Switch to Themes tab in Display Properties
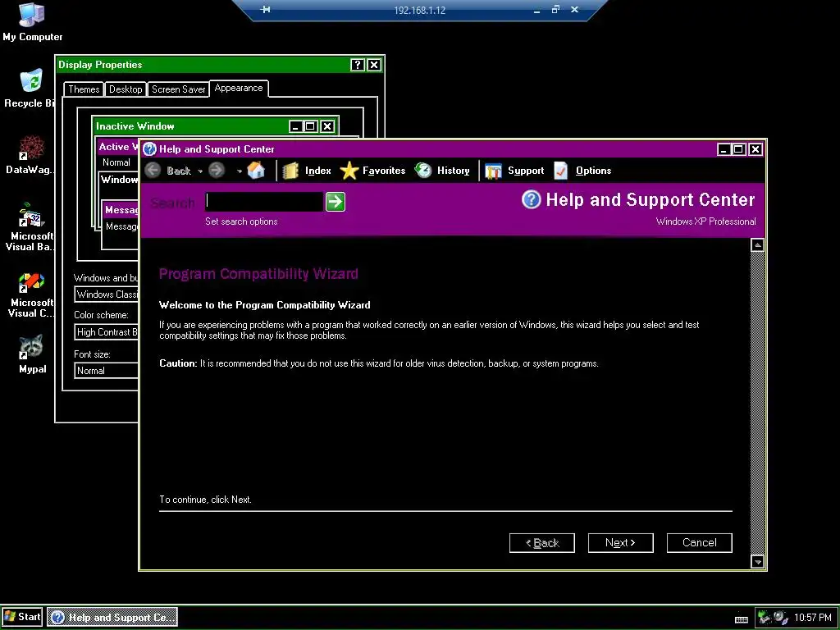Viewport: 840px width, 630px height. 84,89
